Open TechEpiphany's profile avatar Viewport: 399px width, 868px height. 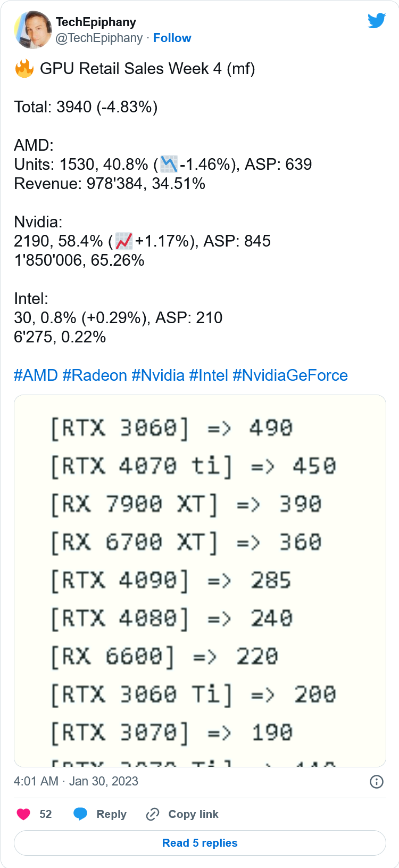[32, 29]
